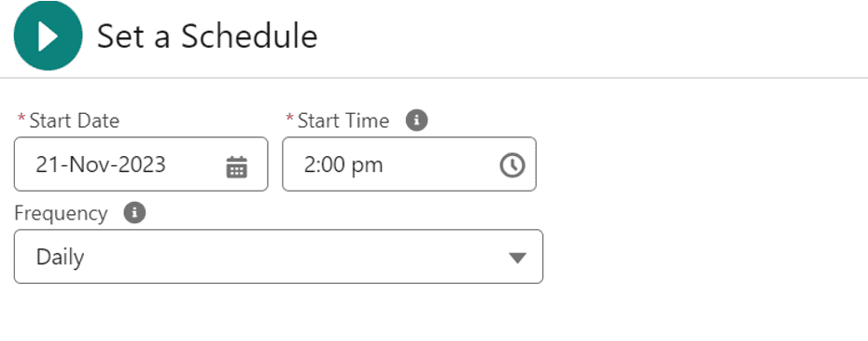Open the calendar picker icon in Start Date

coord(237,165)
